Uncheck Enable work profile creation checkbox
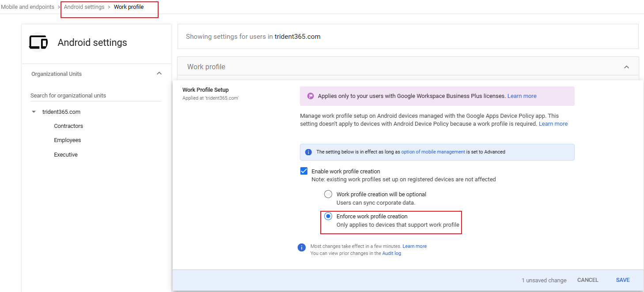 click(x=304, y=171)
